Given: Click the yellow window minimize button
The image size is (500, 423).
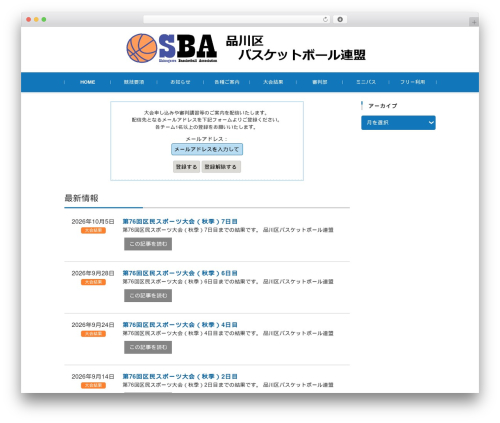Looking at the screenshot, I should click(36, 19).
